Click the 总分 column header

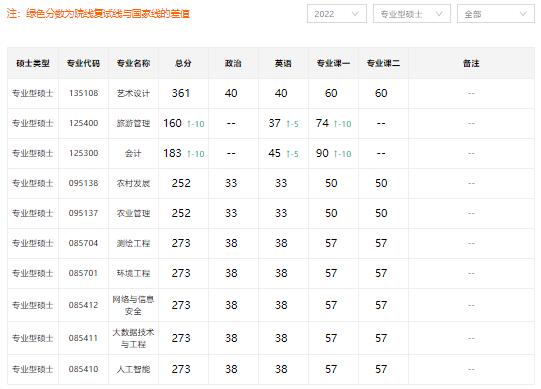(x=183, y=63)
